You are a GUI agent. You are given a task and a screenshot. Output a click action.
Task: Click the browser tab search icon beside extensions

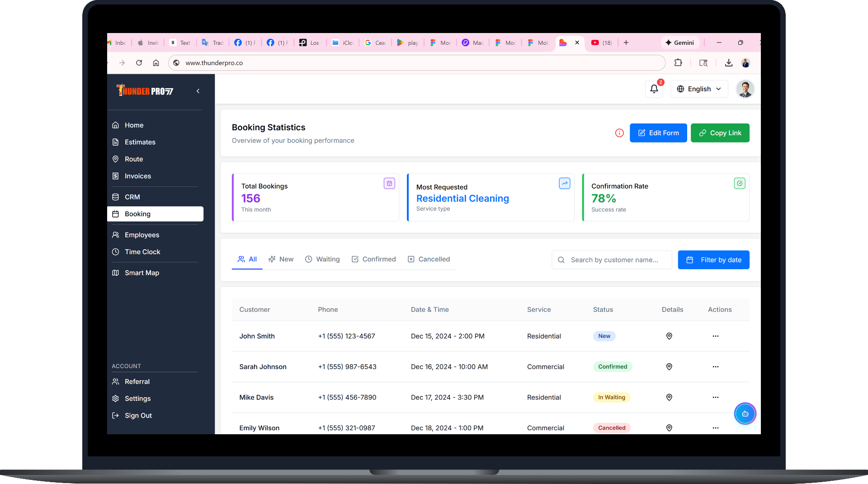click(x=703, y=63)
